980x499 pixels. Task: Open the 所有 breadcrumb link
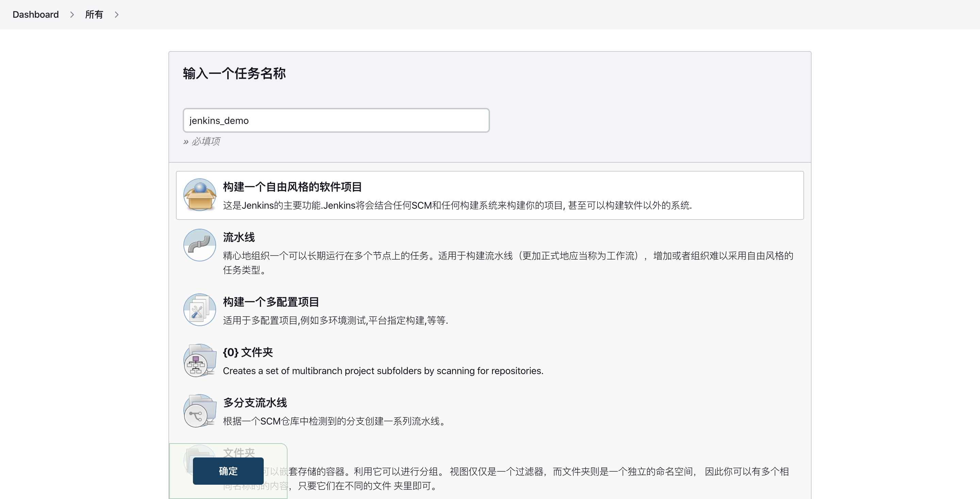(x=94, y=14)
